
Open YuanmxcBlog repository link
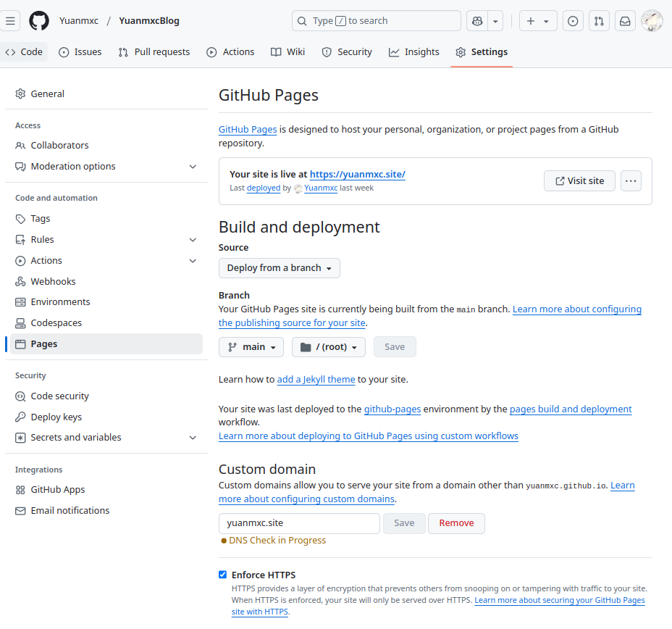point(149,21)
